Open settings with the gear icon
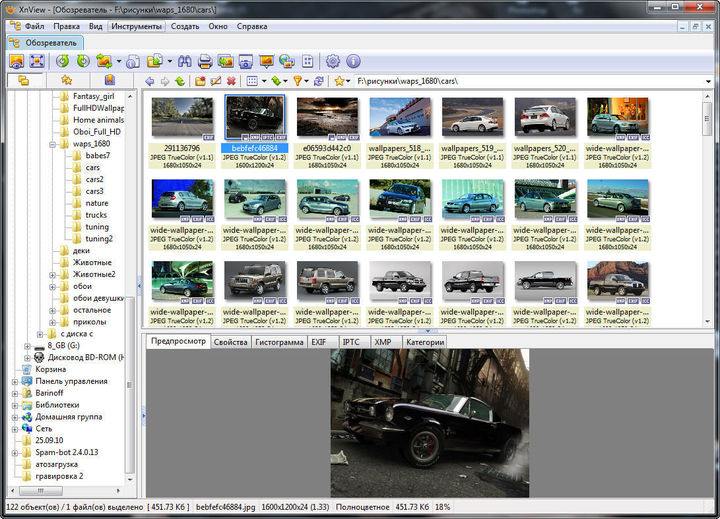This screenshot has width=720, height=519. coord(333,61)
